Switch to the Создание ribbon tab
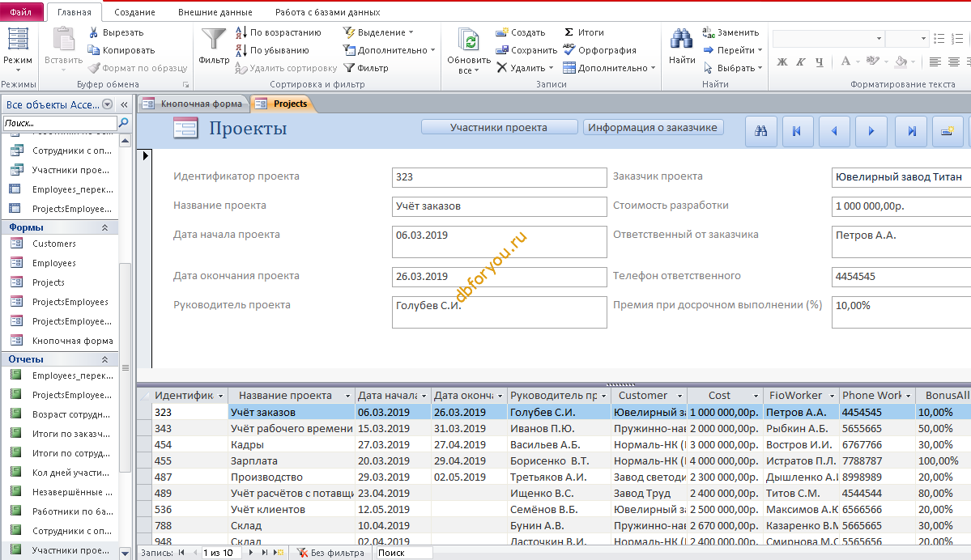Image resolution: width=971 pixels, height=560 pixels. 134,12
